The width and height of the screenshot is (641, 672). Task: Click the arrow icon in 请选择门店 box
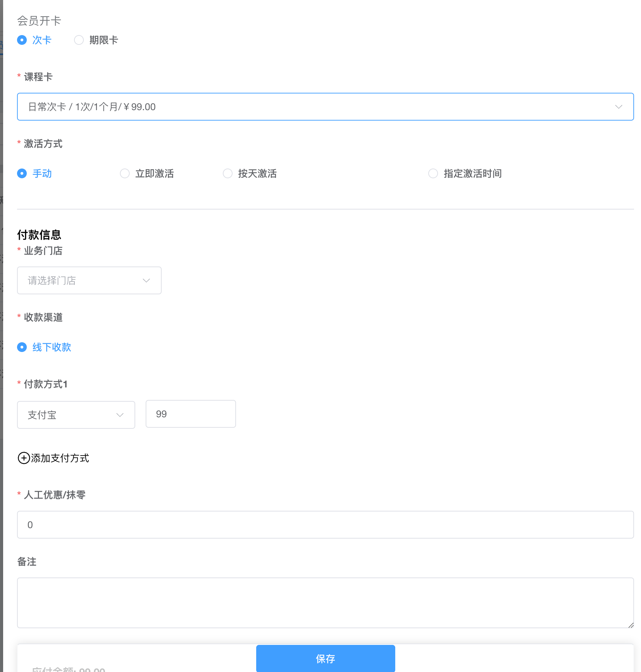[146, 280]
